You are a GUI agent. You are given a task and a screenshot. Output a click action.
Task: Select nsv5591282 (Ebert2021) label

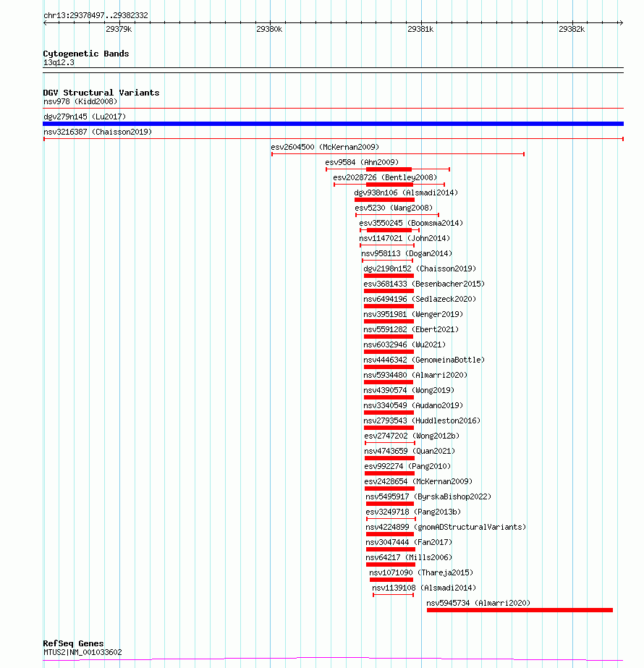[411, 329]
